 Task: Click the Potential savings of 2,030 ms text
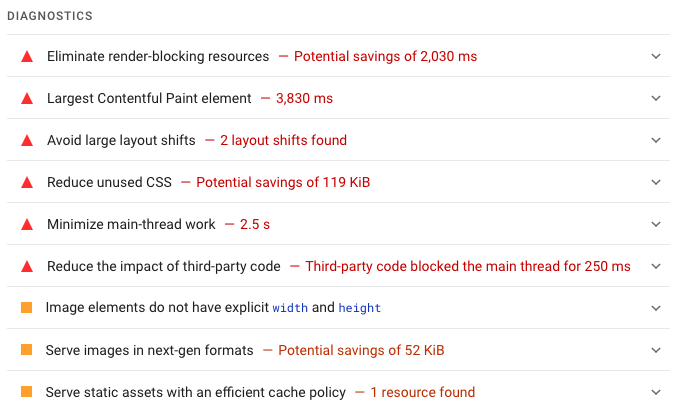pyautogui.click(x=385, y=56)
